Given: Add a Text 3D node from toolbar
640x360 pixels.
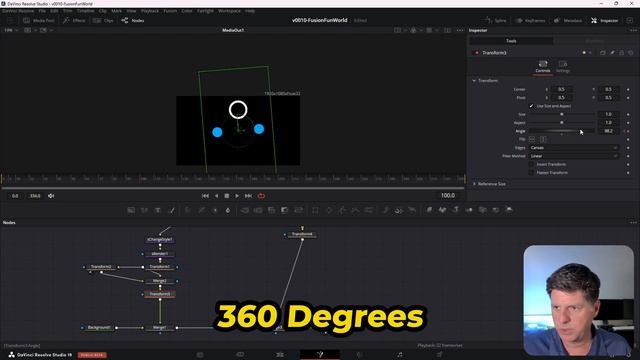Looking at the screenshot, I should pos(456,210).
